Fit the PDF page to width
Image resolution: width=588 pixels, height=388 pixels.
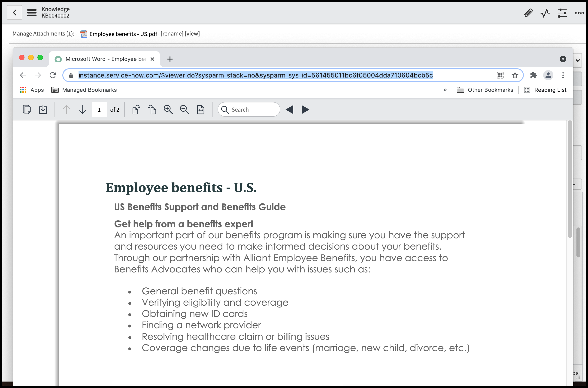click(x=201, y=109)
